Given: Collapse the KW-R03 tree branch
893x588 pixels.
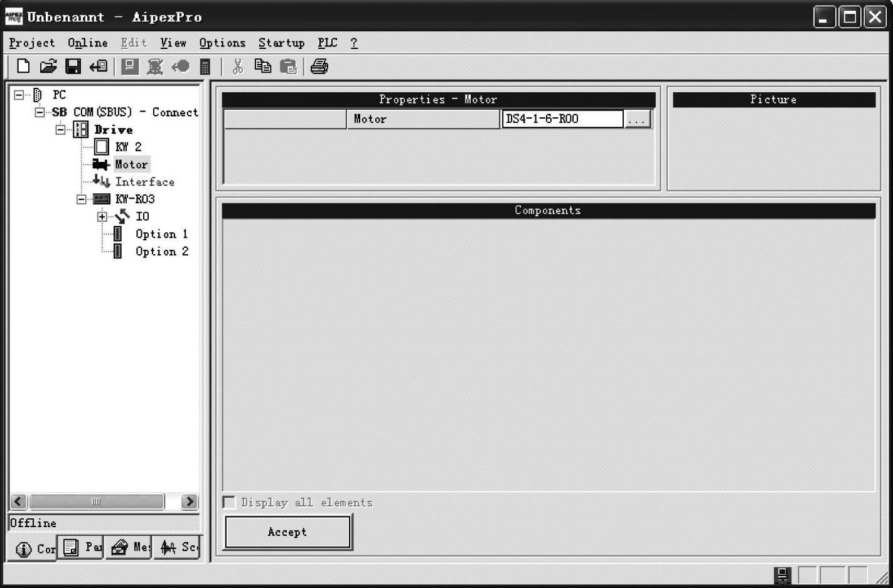Looking at the screenshot, I should pyautogui.click(x=81, y=199).
